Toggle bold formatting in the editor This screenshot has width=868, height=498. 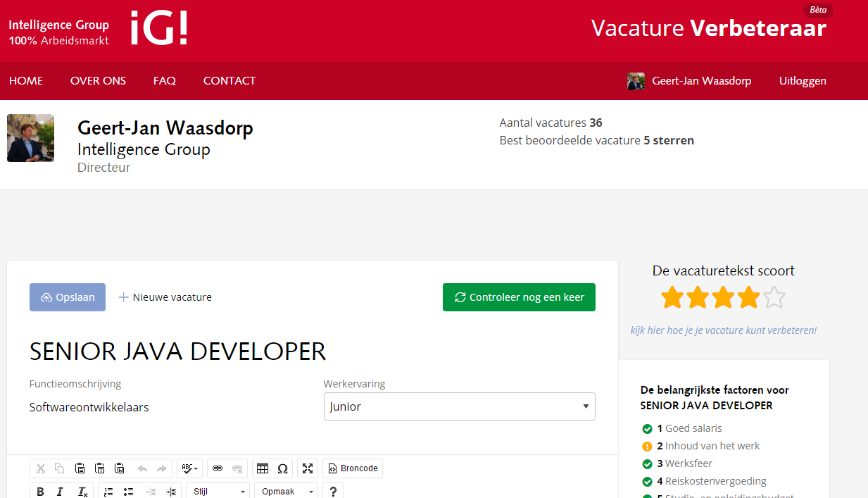click(x=40, y=491)
